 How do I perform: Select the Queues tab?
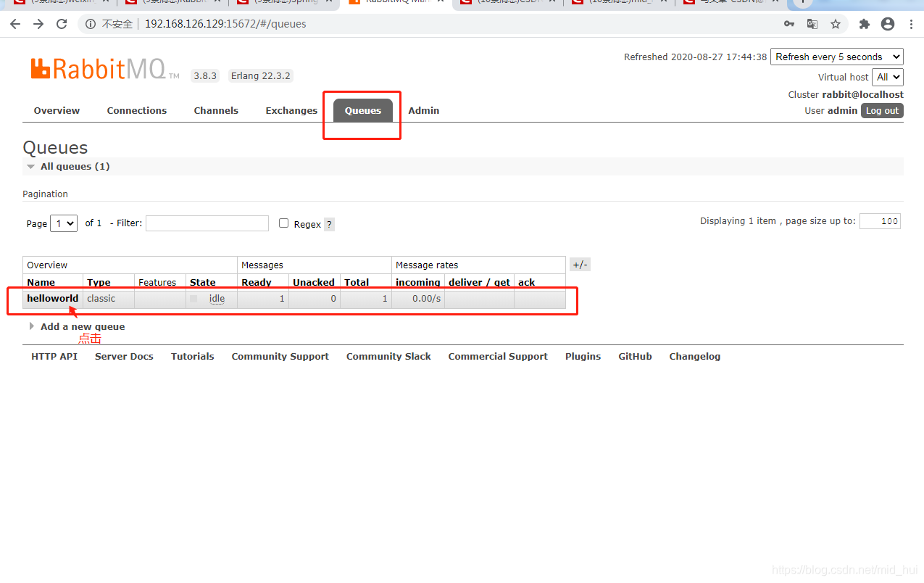[x=363, y=110]
